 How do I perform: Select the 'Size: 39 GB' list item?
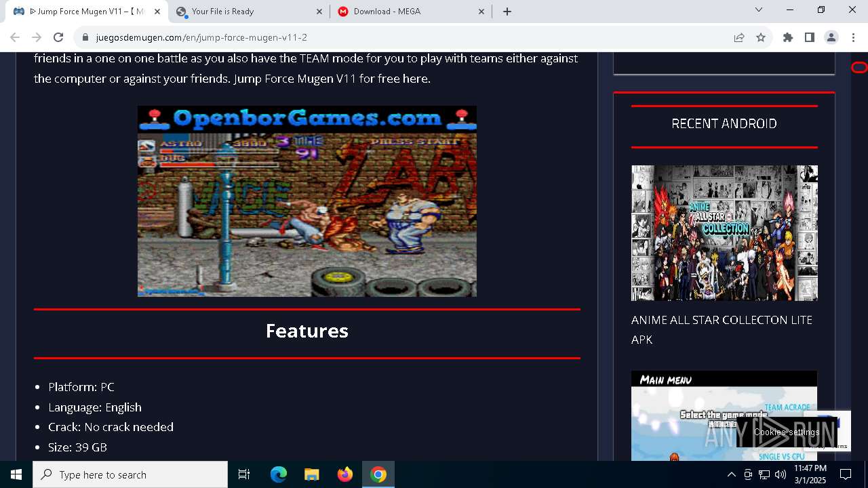pos(77,447)
